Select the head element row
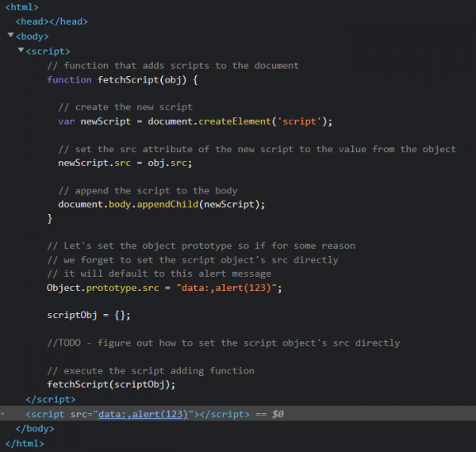476x452 pixels. (x=52, y=21)
